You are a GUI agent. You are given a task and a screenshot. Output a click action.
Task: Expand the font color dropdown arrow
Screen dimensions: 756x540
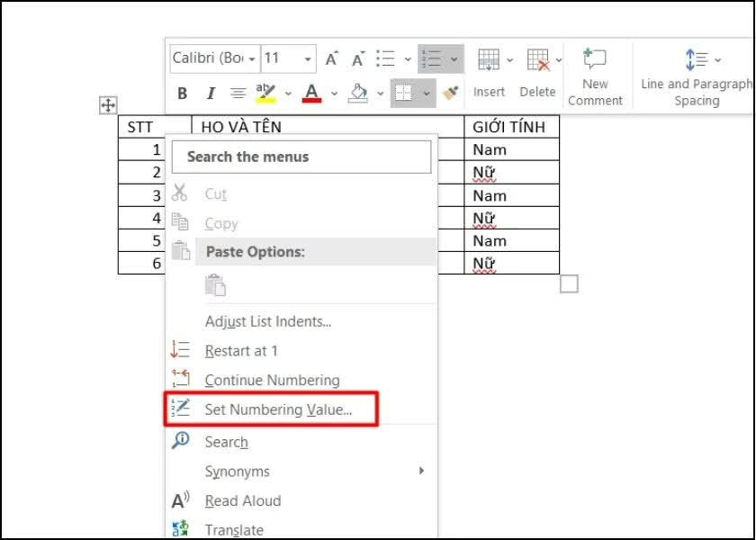pos(334,93)
